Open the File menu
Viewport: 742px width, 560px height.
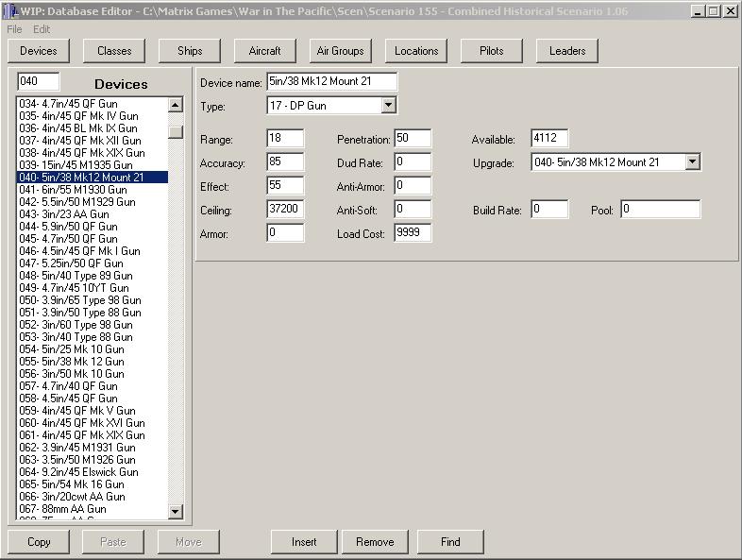pyautogui.click(x=14, y=29)
